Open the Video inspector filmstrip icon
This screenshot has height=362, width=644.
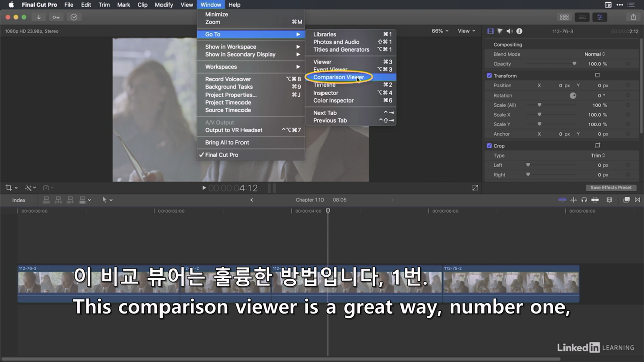(490, 31)
